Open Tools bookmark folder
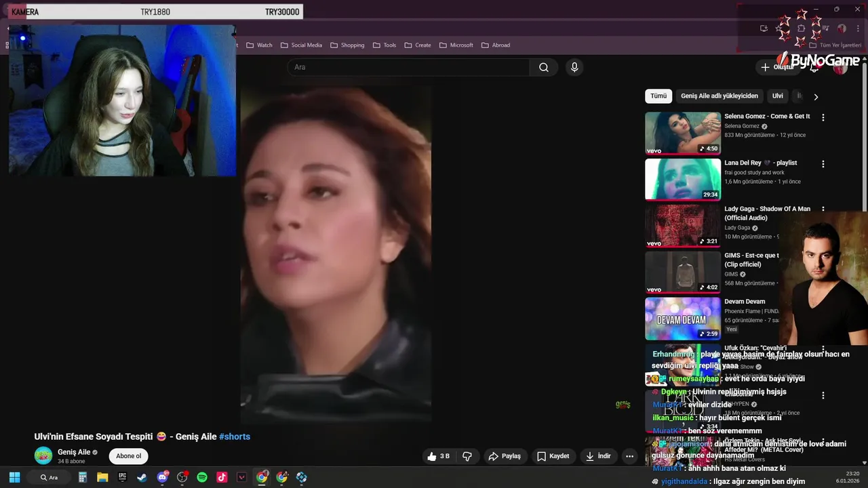Screen dimensions: 868x488 coord(384,45)
